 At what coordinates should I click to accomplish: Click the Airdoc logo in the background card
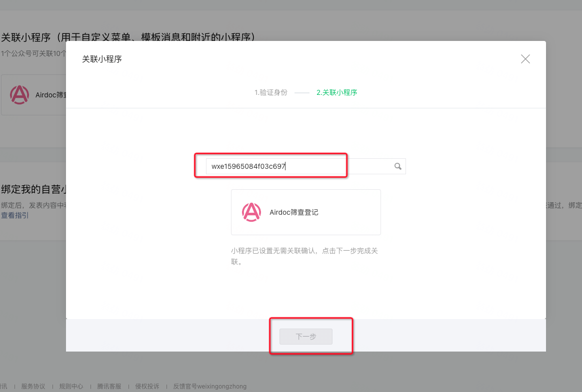click(x=19, y=95)
